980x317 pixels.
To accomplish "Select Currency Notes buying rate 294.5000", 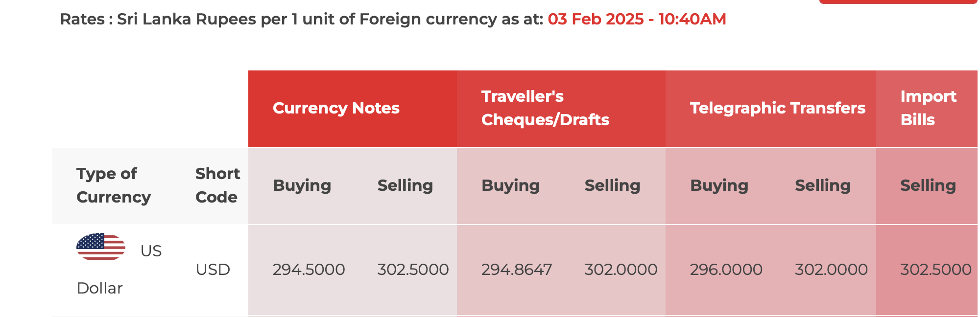I will pos(309,270).
